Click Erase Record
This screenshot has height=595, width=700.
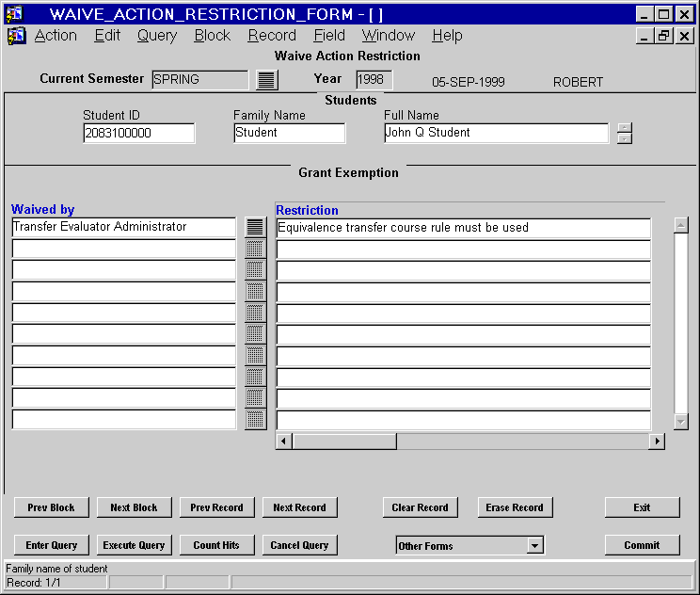515,507
